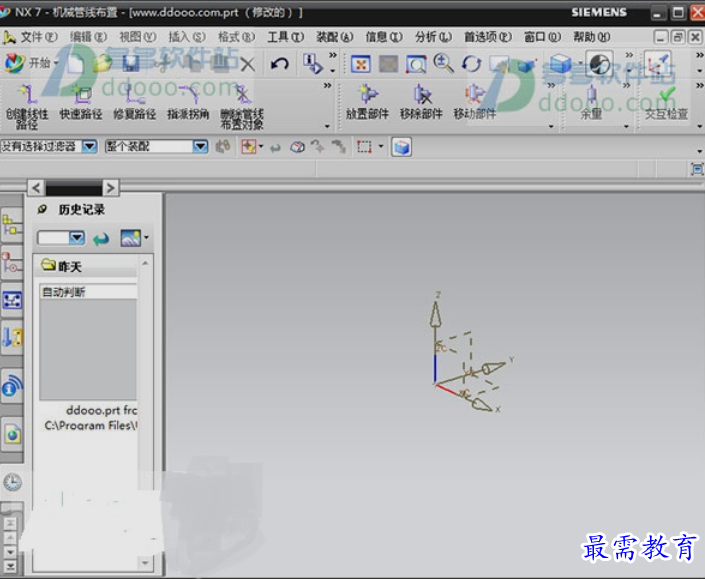This screenshot has width=705, height=579.
Task: Open the rectangle selection mode dropdown arrow
Action: coord(381,147)
